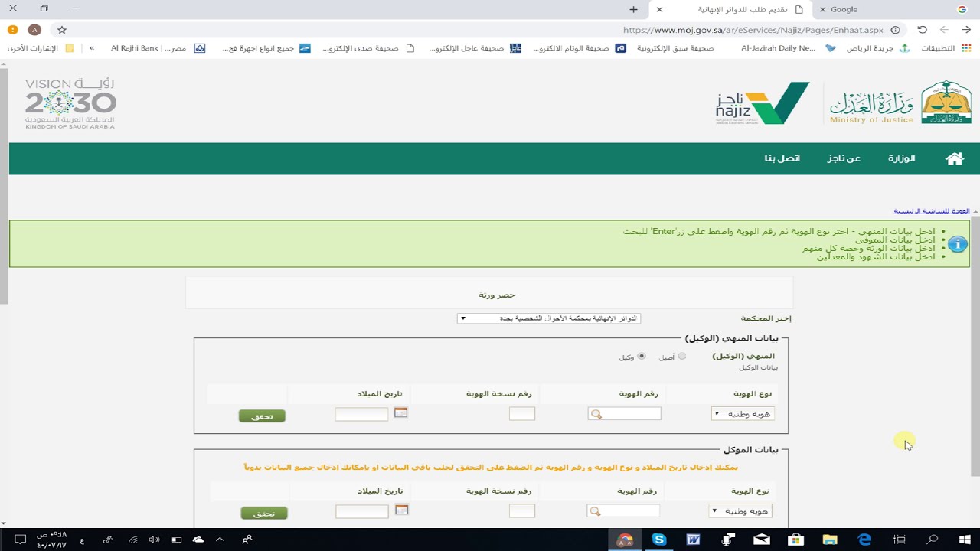Click the Najiz logo
The height and width of the screenshot is (551, 980).
[762, 103]
